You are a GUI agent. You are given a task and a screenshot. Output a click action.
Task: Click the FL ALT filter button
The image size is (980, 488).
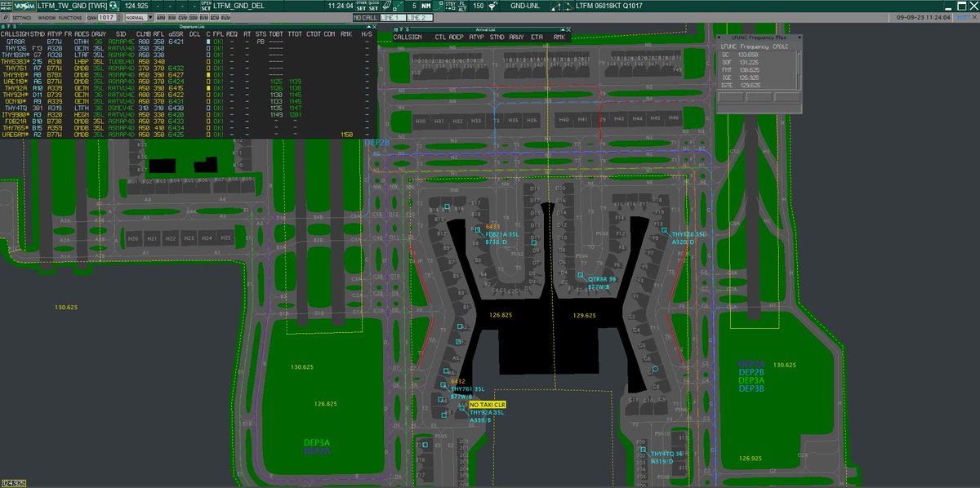463,5
